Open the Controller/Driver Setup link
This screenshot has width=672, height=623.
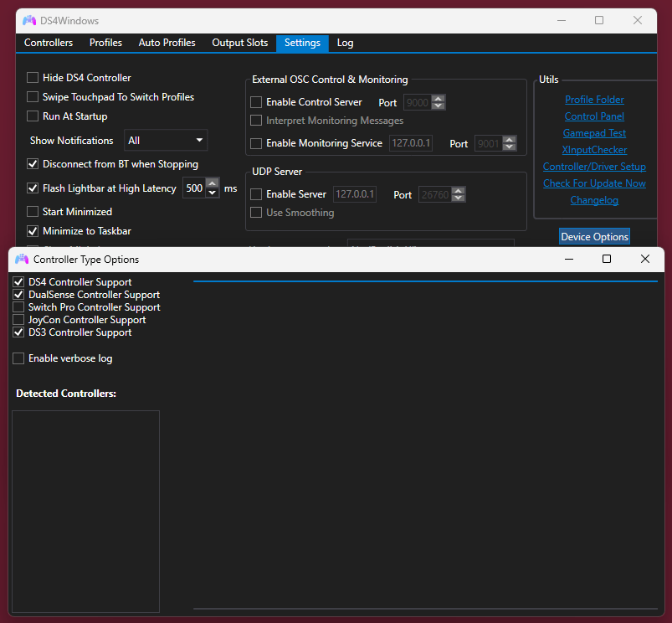pos(594,167)
